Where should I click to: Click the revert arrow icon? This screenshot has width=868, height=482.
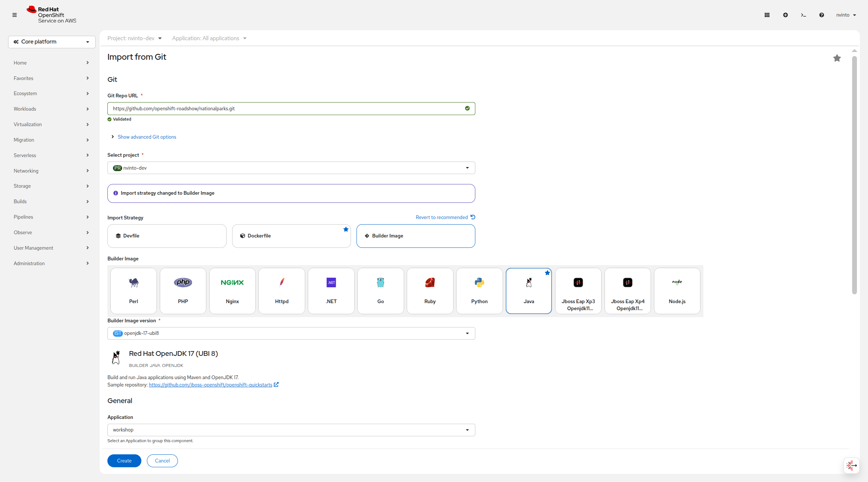[x=473, y=217]
